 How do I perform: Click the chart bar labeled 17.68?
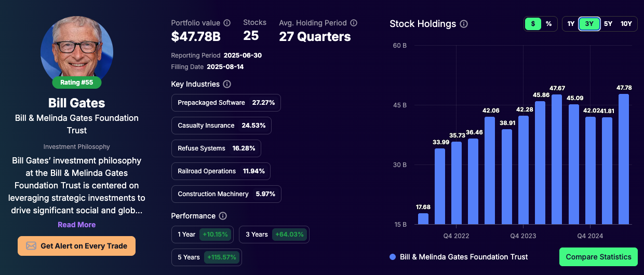pyautogui.click(x=423, y=218)
